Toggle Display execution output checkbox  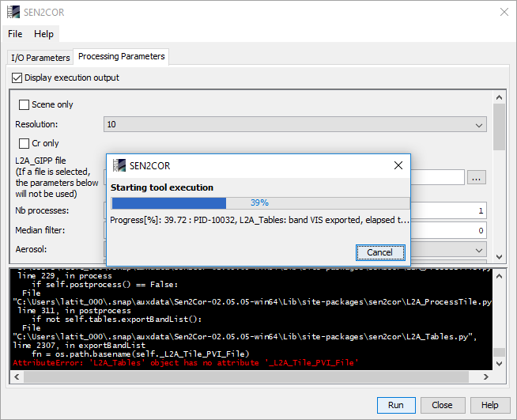(17, 78)
